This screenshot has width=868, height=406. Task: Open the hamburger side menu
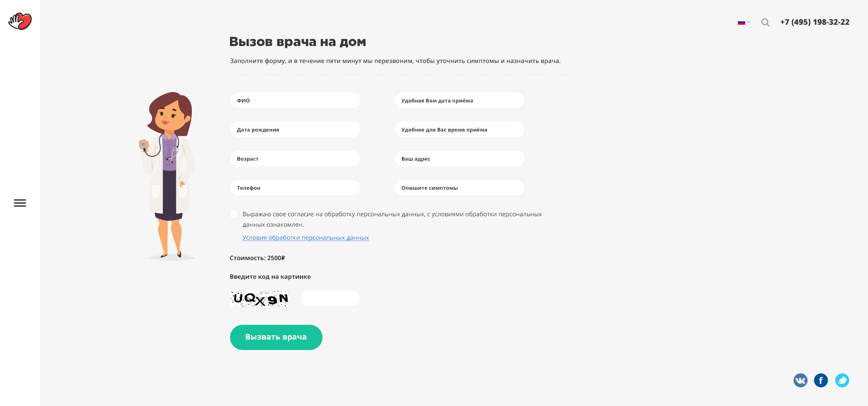click(20, 203)
